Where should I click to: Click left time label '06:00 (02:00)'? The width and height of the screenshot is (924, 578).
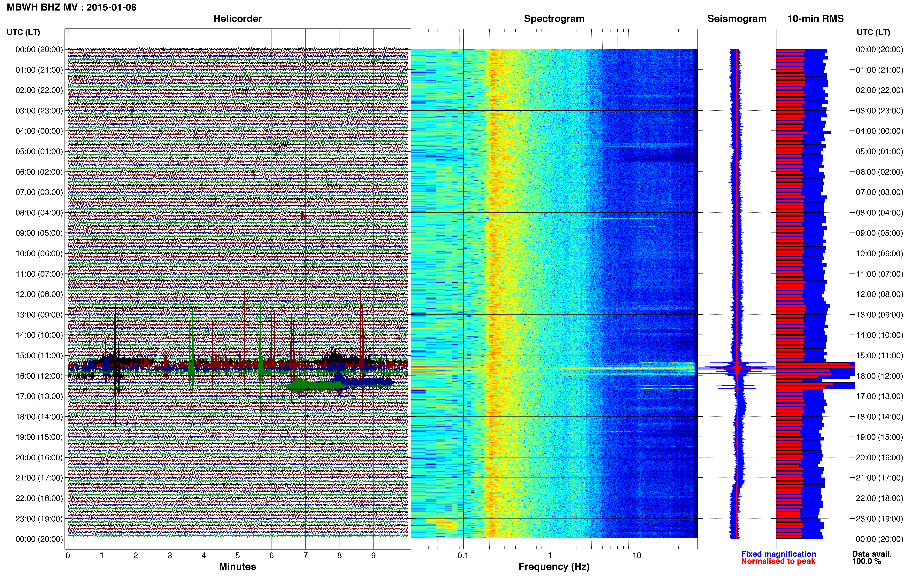point(39,172)
